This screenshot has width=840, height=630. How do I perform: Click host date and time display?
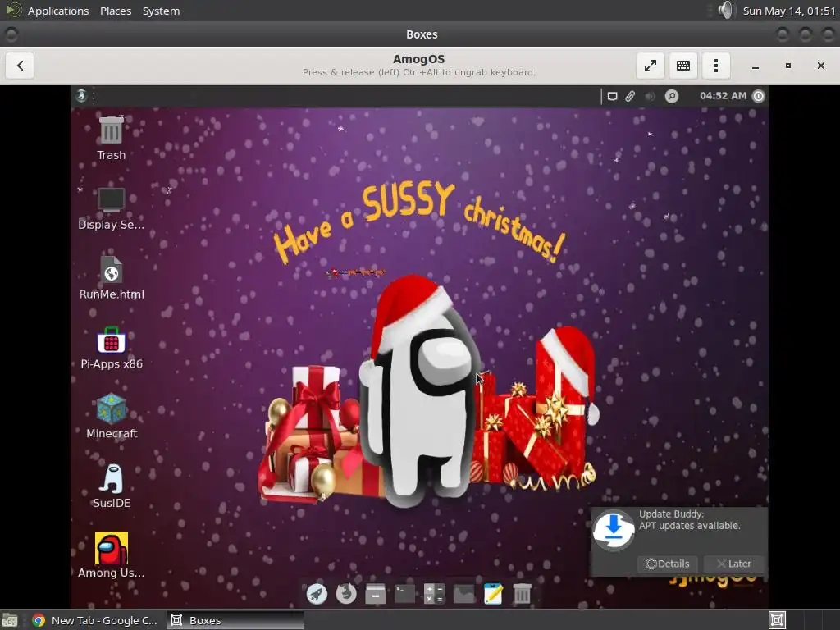pos(788,11)
